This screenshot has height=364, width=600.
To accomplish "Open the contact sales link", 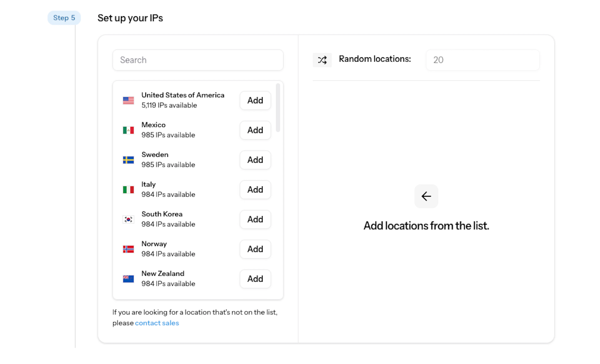I will click(157, 323).
